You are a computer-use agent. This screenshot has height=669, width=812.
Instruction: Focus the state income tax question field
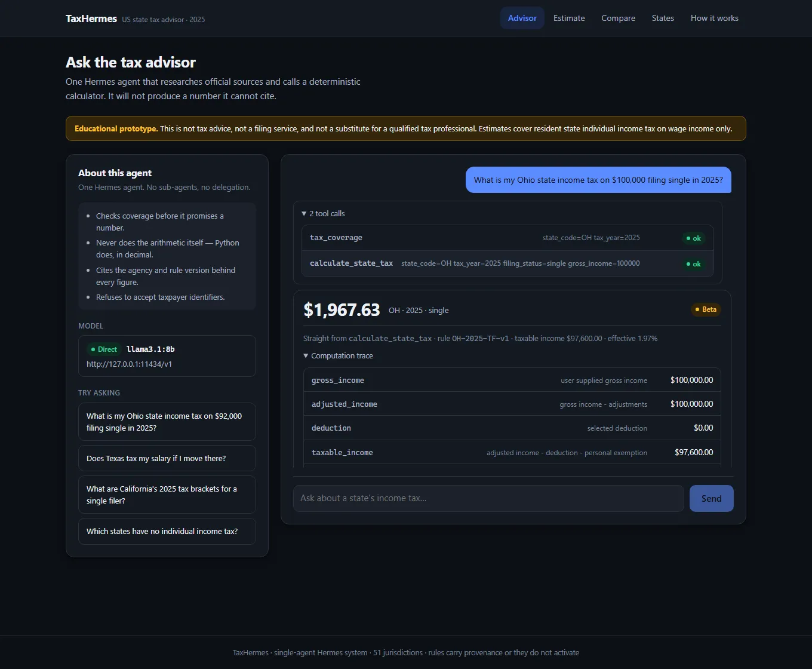488,498
